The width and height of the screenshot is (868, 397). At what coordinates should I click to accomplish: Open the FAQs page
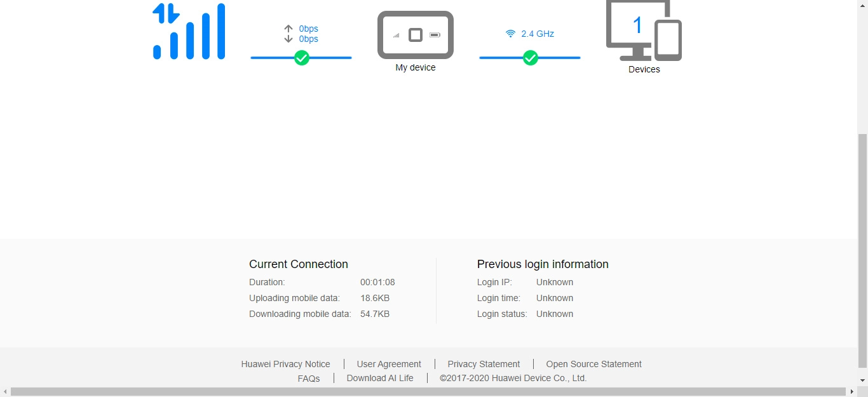(x=309, y=378)
